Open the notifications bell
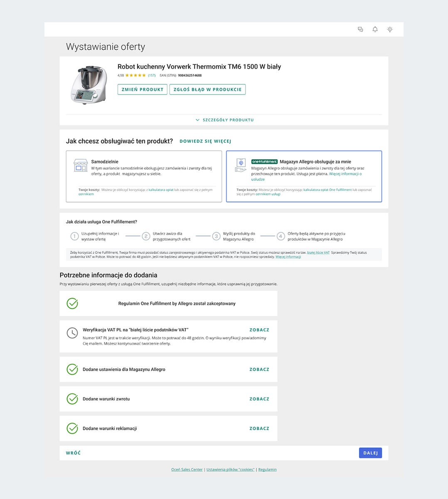Viewport: 448px width, 499px height. coord(375,29)
